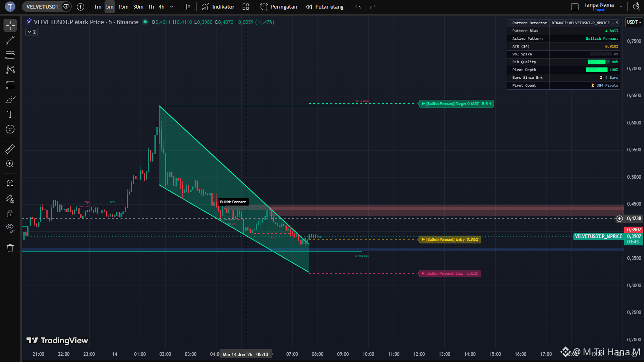Screen dimensions: 644x362
Task: Switch to the 30m timeframe
Action: pos(138,7)
